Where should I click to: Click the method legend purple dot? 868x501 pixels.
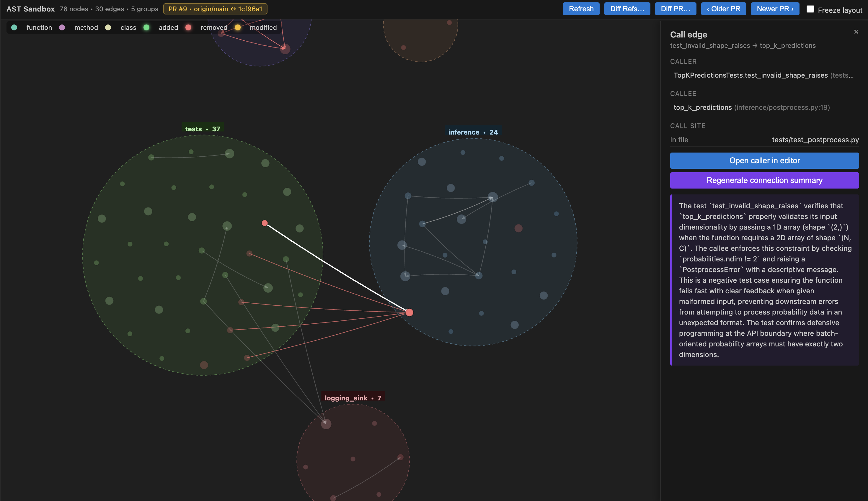tap(62, 27)
